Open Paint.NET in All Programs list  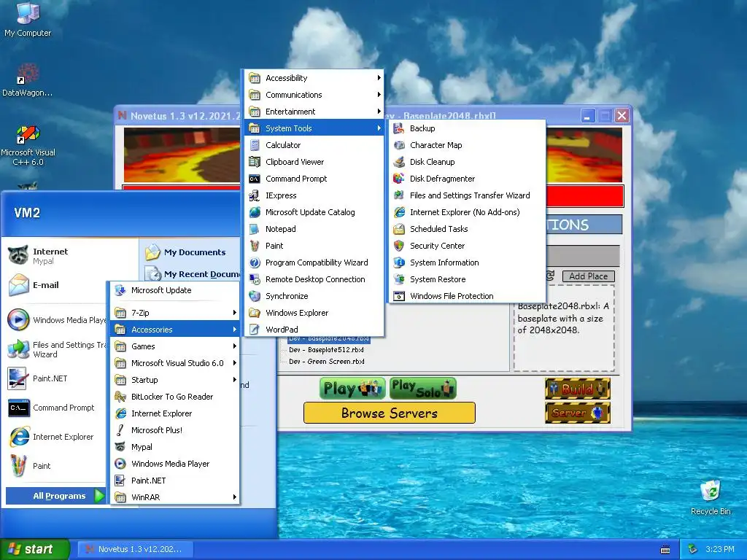[x=175, y=481]
